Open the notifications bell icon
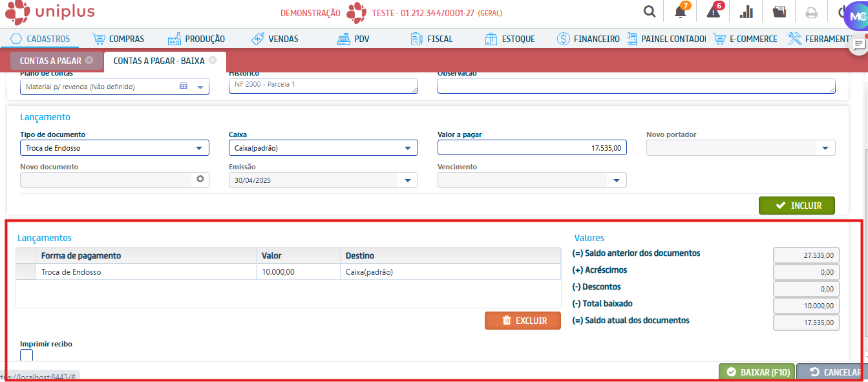This screenshot has width=868, height=382. click(680, 12)
